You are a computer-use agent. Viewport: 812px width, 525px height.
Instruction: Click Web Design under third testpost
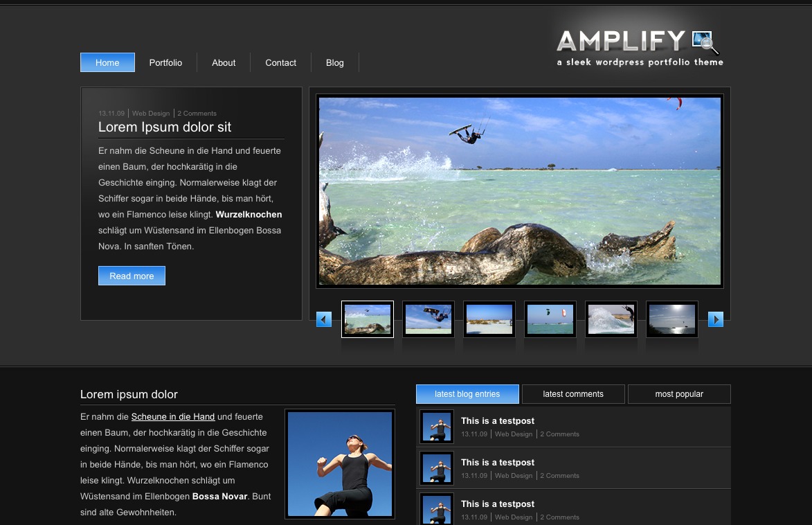click(x=514, y=517)
